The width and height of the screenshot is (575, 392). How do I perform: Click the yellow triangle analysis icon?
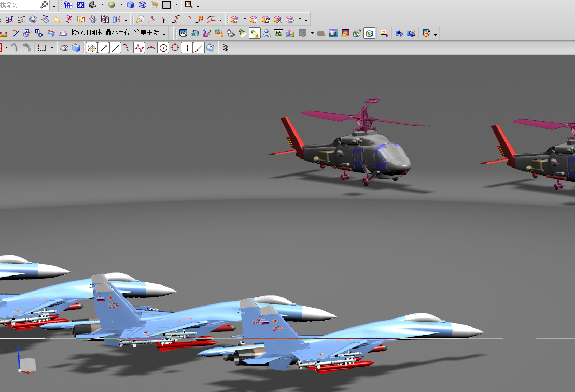click(x=57, y=19)
